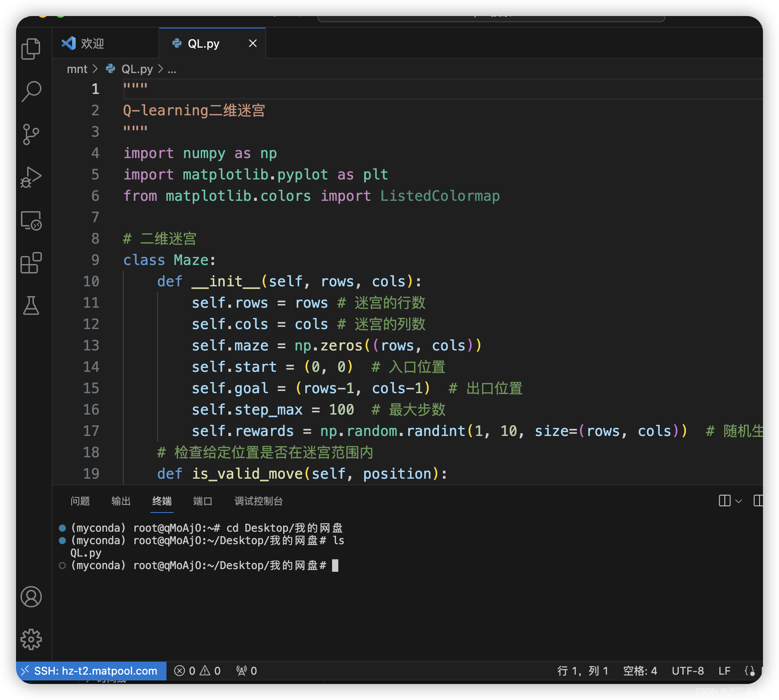
Task: Click the forwarded ports indicator showing 0
Action: click(247, 671)
